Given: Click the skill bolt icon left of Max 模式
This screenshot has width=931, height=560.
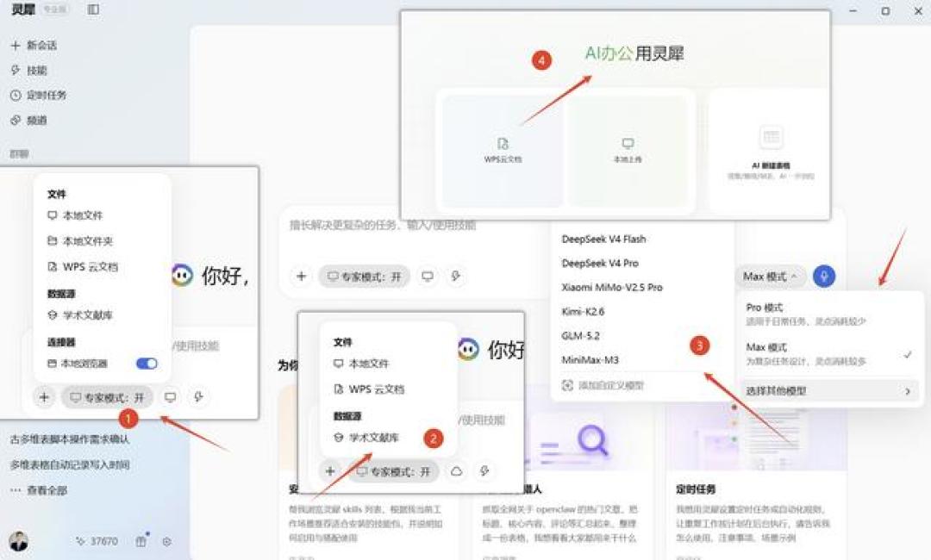Looking at the screenshot, I should (455, 276).
